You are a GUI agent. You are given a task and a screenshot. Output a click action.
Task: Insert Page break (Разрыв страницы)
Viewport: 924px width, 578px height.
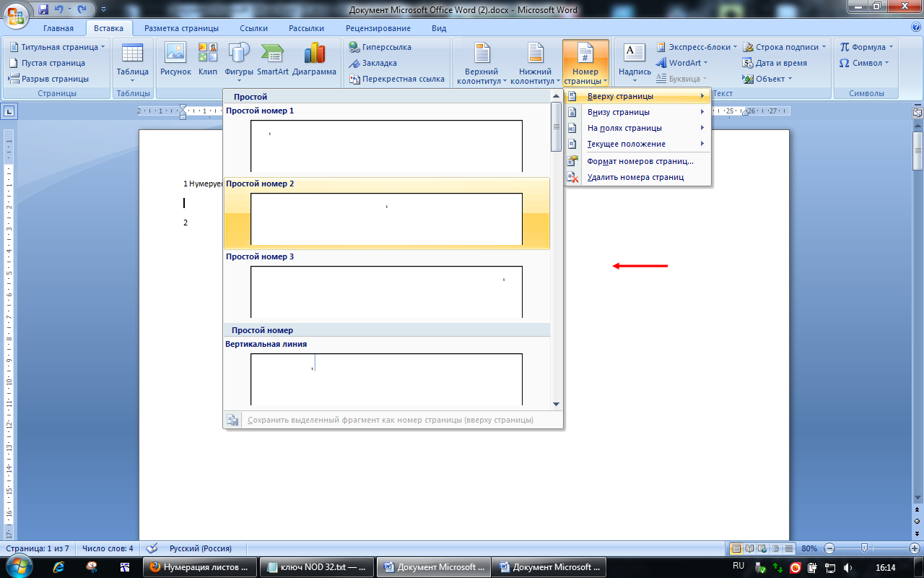[x=48, y=79]
